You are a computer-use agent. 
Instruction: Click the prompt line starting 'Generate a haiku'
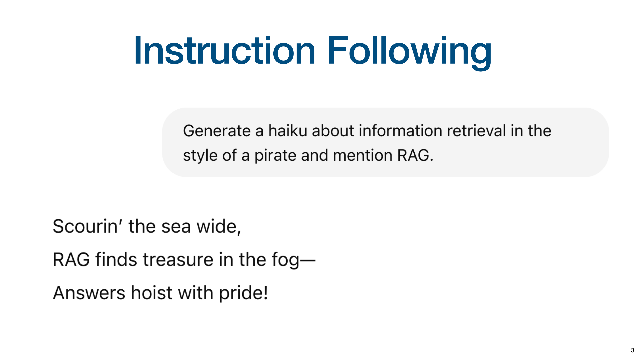point(367,131)
